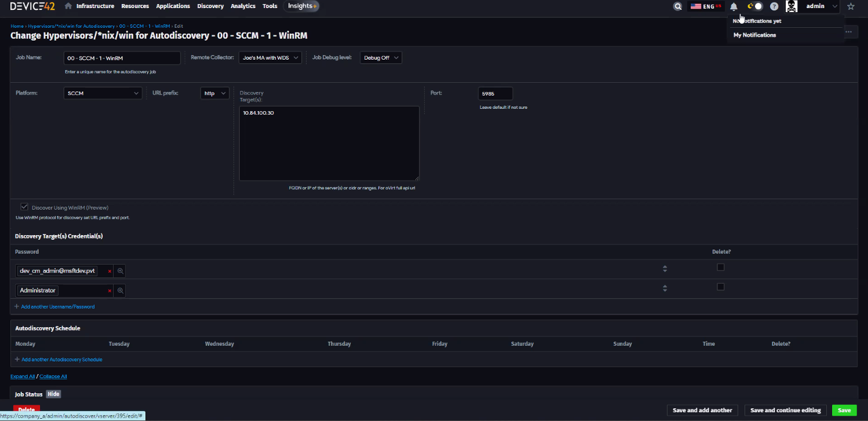Image resolution: width=868 pixels, height=421 pixels.
Task: Click the home icon in navbar
Action: 68,6
